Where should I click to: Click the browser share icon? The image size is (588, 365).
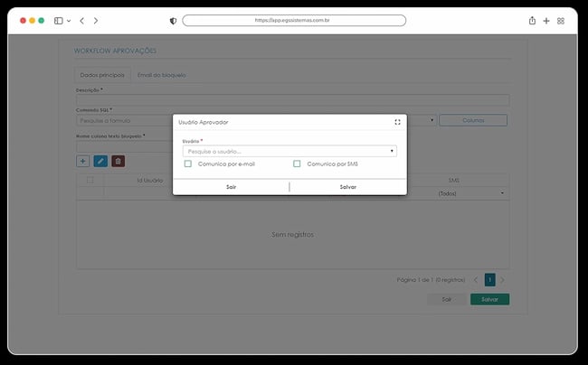pos(532,21)
